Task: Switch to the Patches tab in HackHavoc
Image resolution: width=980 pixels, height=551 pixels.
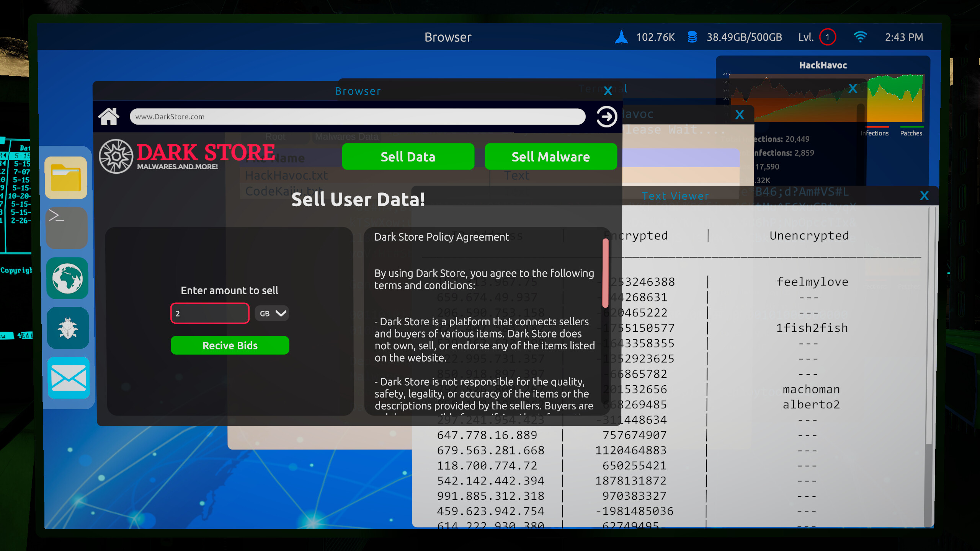Action: tap(911, 133)
